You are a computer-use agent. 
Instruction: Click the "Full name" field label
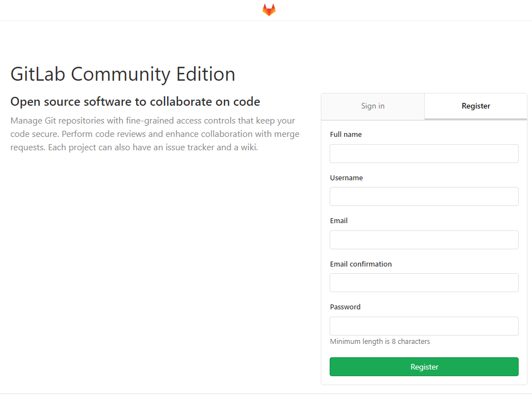346,135
